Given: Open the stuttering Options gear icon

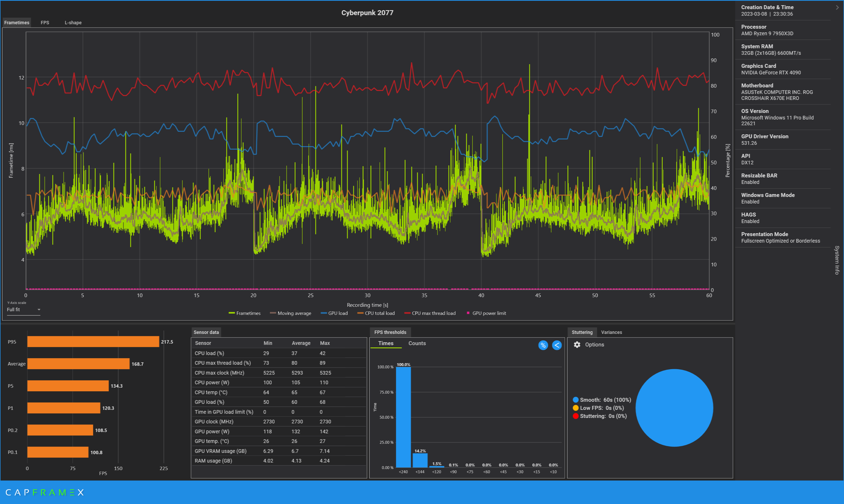Looking at the screenshot, I should (x=577, y=344).
